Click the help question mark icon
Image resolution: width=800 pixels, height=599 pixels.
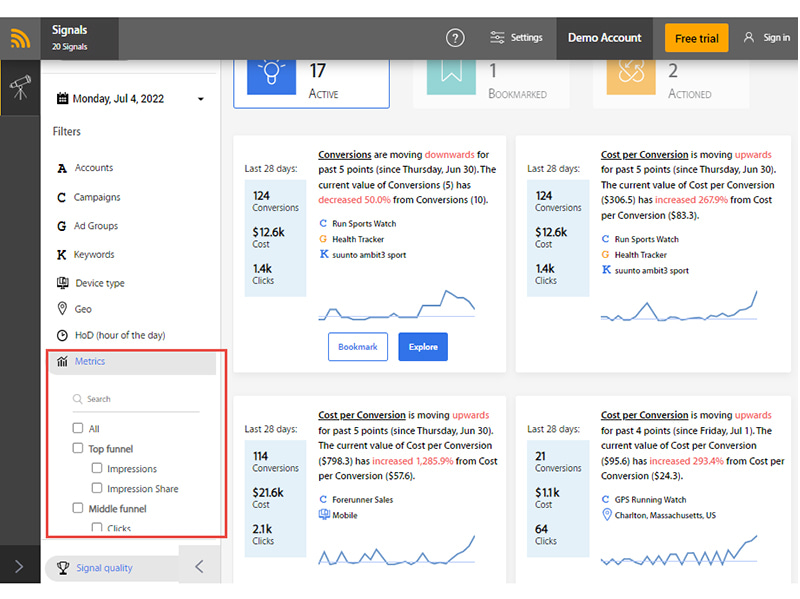click(x=455, y=38)
